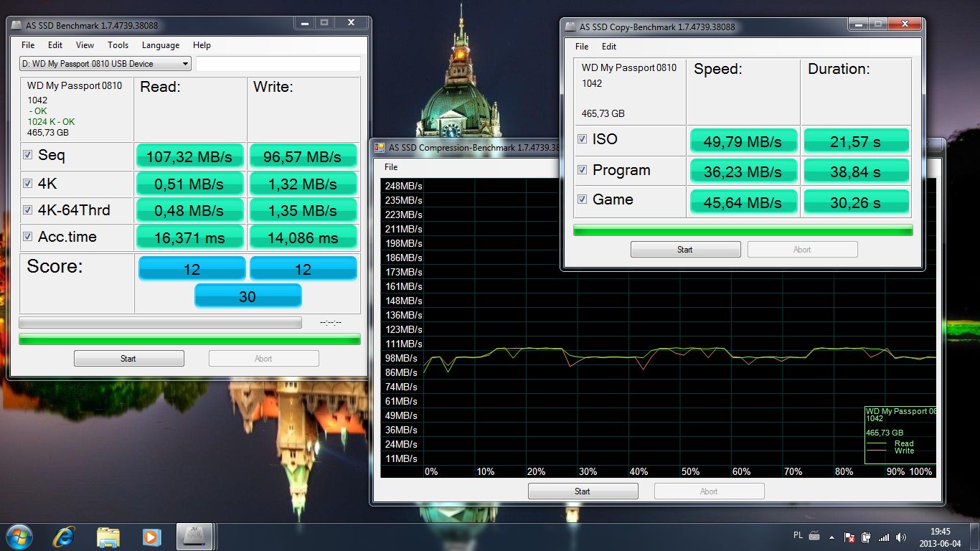
Task: Toggle the Seq test checkbox
Action: coord(27,155)
